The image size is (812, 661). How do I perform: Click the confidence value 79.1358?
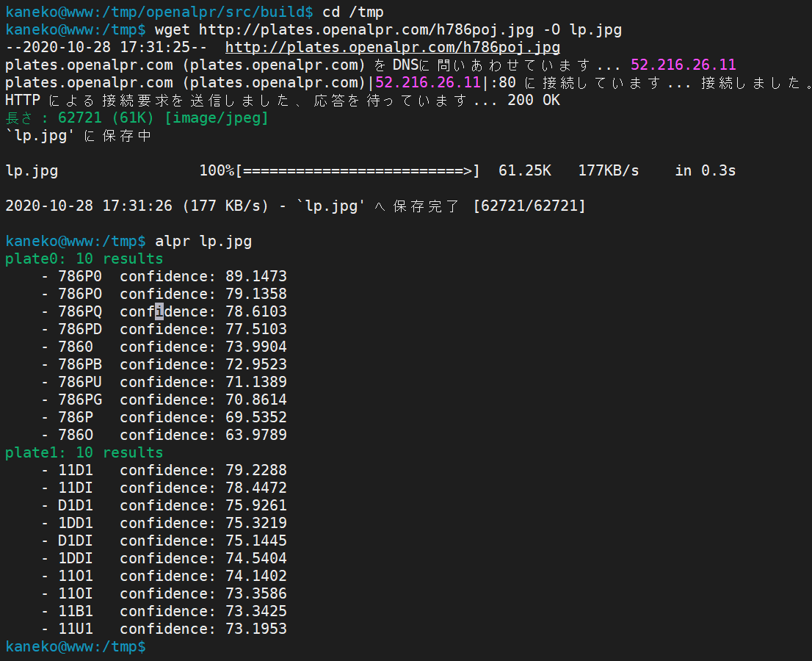point(255,295)
